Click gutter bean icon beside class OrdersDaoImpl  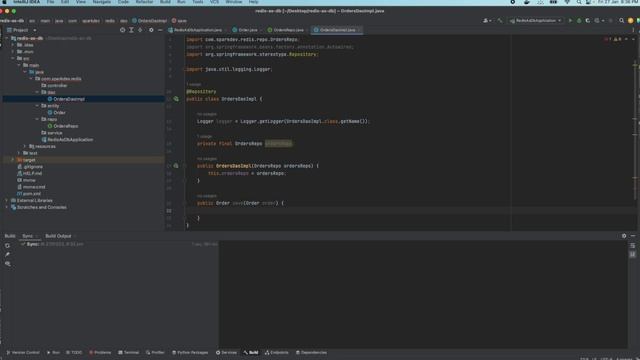pos(176,99)
